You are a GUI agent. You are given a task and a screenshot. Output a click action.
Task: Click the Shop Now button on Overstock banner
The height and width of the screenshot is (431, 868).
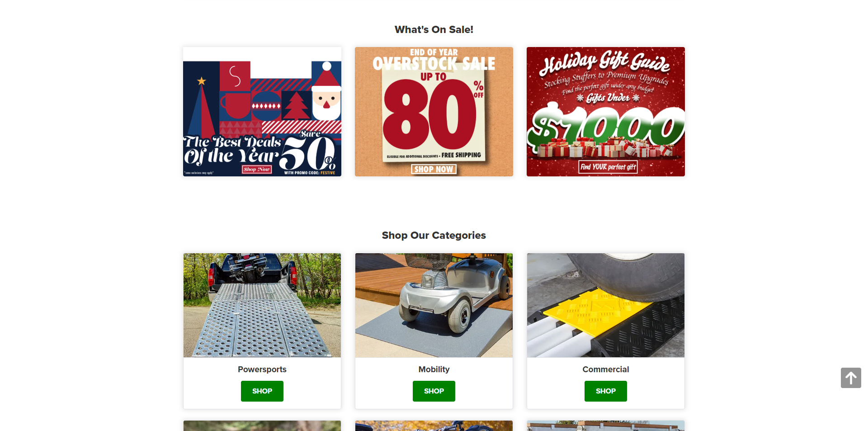point(434,169)
